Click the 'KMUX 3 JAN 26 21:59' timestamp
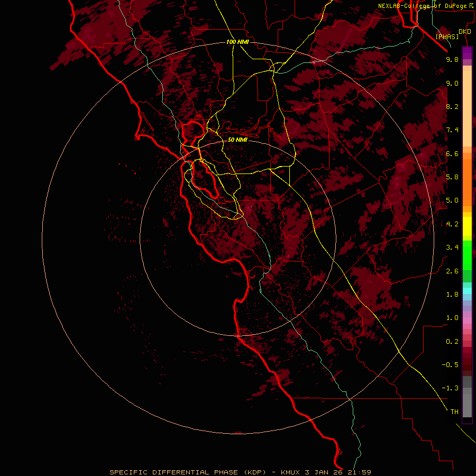Viewport: 476px width, 476px height. 326,472
